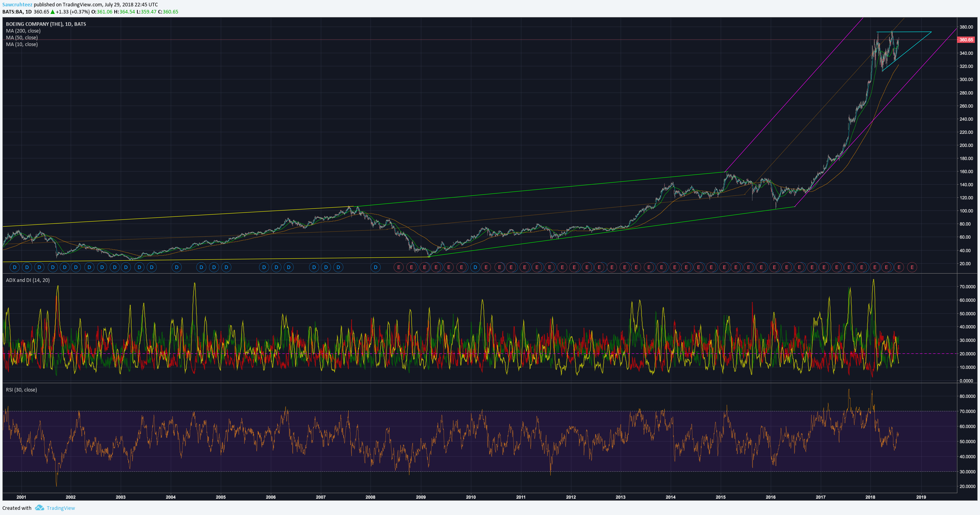Screen dimensions: 980x515
Task: Click the +1.33 (+0.37%) change text
Action: pyautogui.click(x=73, y=12)
